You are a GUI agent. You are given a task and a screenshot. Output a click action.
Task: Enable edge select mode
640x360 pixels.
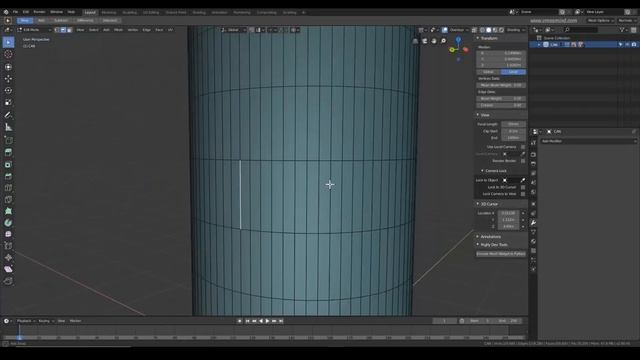coord(63,30)
